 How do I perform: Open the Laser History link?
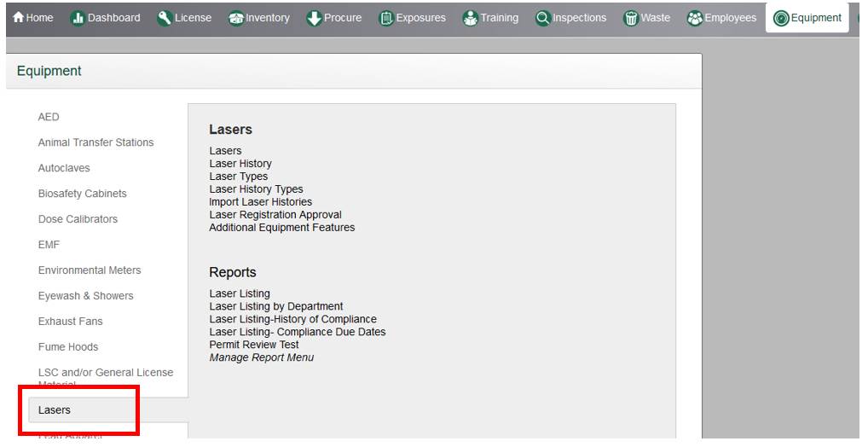(x=240, y=164)
